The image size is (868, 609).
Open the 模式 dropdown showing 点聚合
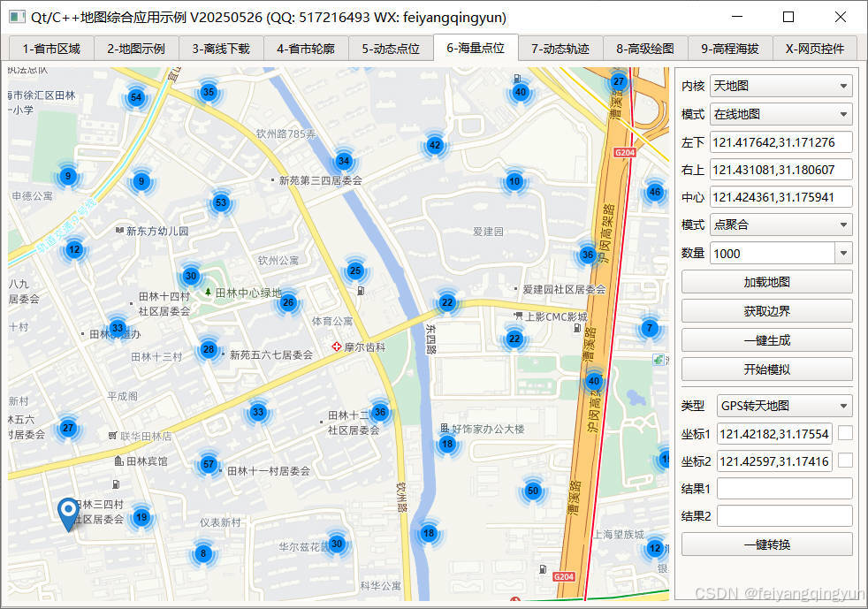pyautogui.click(x=781, y=225)
